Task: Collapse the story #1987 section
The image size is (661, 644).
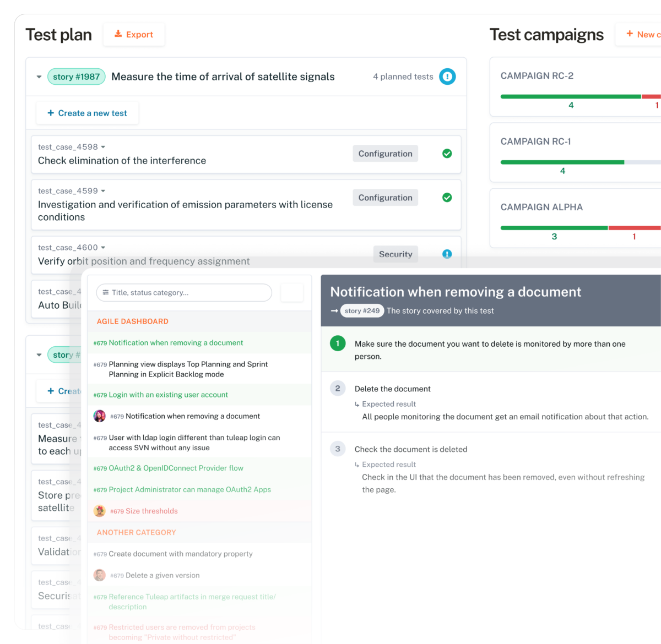Action: coord(39,77)
